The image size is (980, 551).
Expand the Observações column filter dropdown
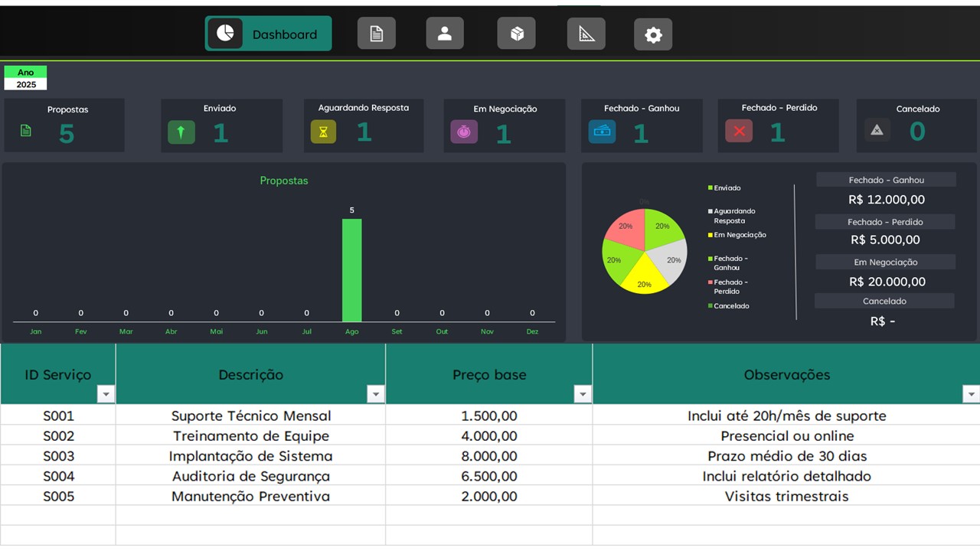(971, 394)
